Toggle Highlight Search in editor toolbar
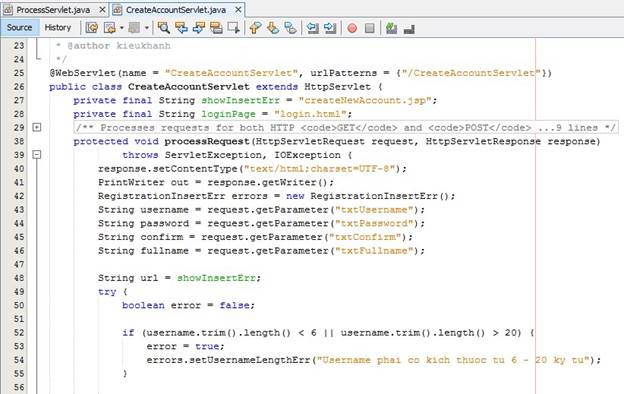The width and height of the screenshot is (624, 394). coord(216,27)
